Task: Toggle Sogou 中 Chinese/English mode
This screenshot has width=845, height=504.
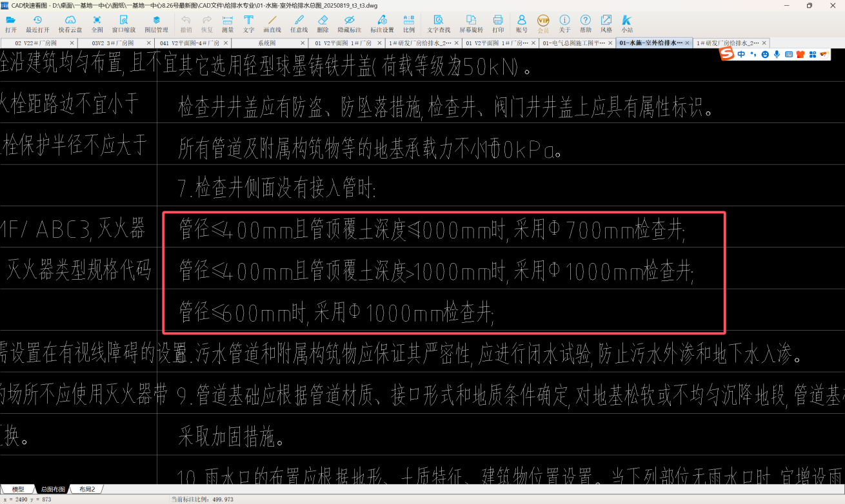Action: click(x=741, y=55)
